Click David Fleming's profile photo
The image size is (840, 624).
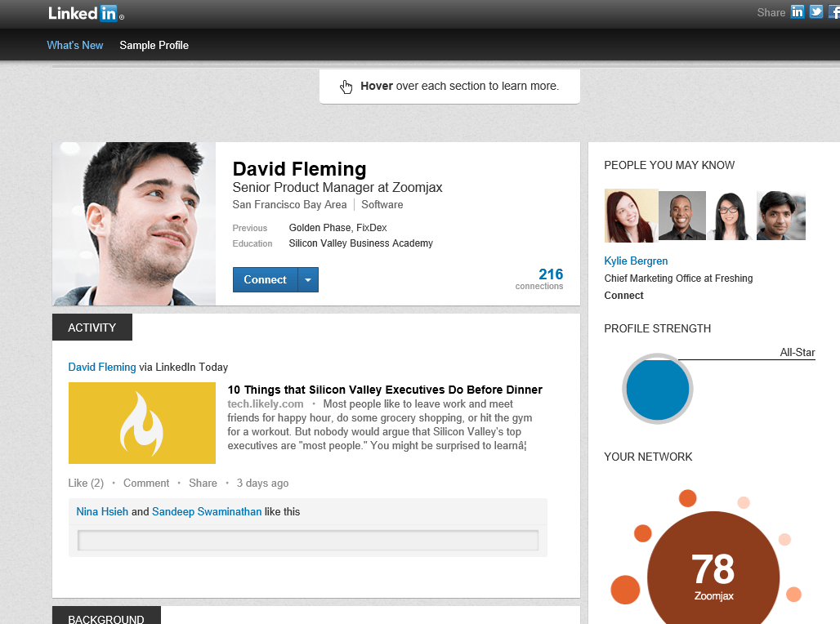coord(134,224)
